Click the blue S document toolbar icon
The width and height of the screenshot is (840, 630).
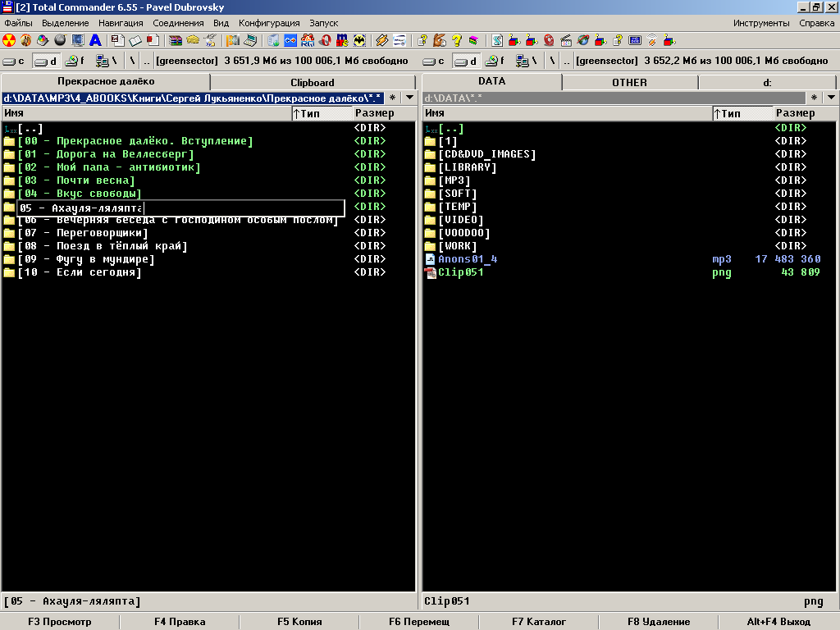pyautogui.click(x=496, y=40)
